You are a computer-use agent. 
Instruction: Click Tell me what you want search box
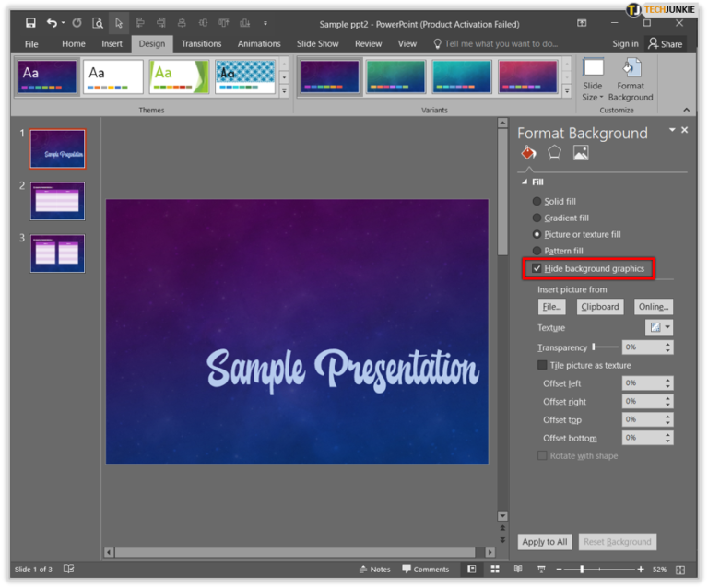[x=496, y=43]
